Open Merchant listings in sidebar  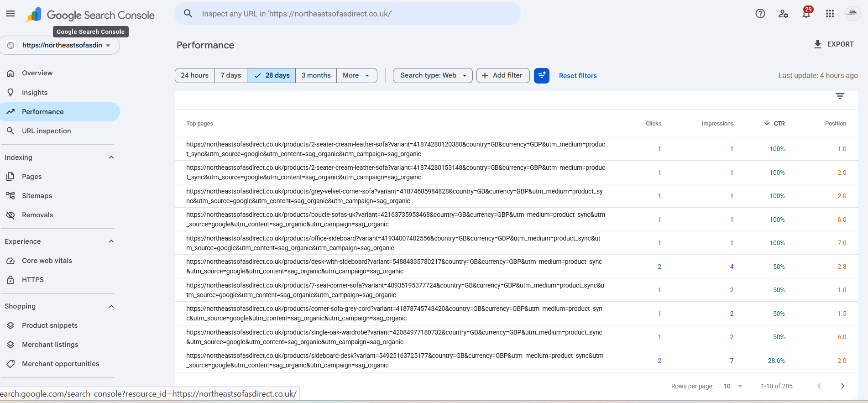pos(50,345)
